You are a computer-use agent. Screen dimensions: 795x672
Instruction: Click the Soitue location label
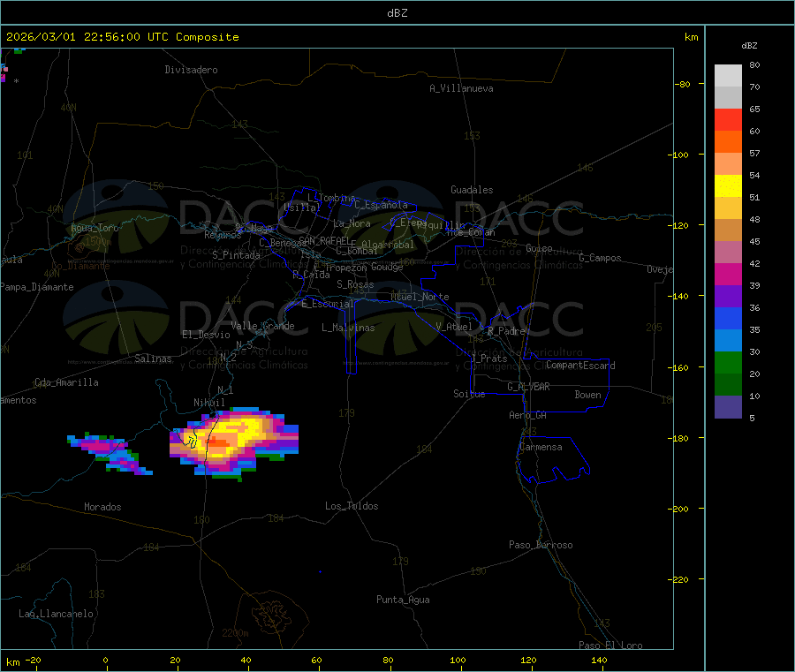click(470, 394)
